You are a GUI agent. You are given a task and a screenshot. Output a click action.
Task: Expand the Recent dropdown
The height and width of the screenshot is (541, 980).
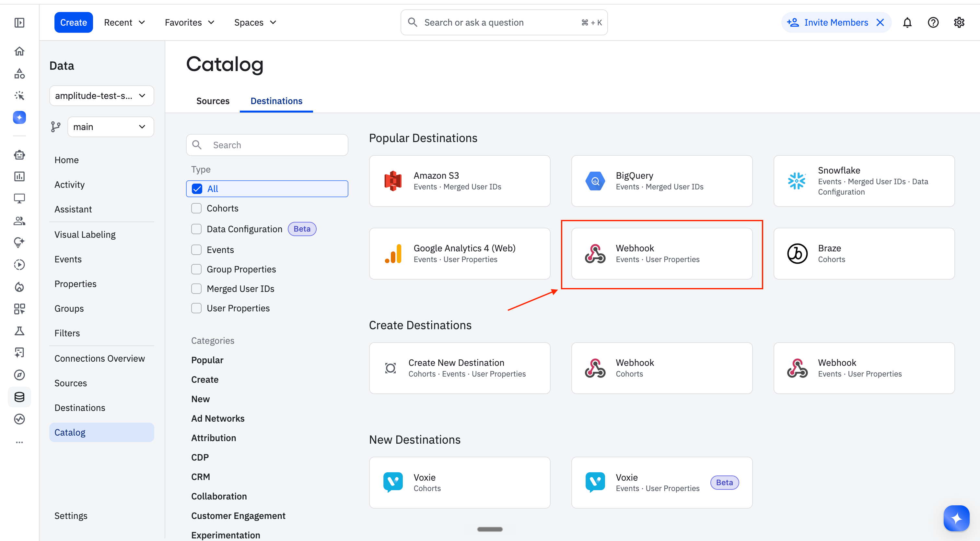pos(124,22)
